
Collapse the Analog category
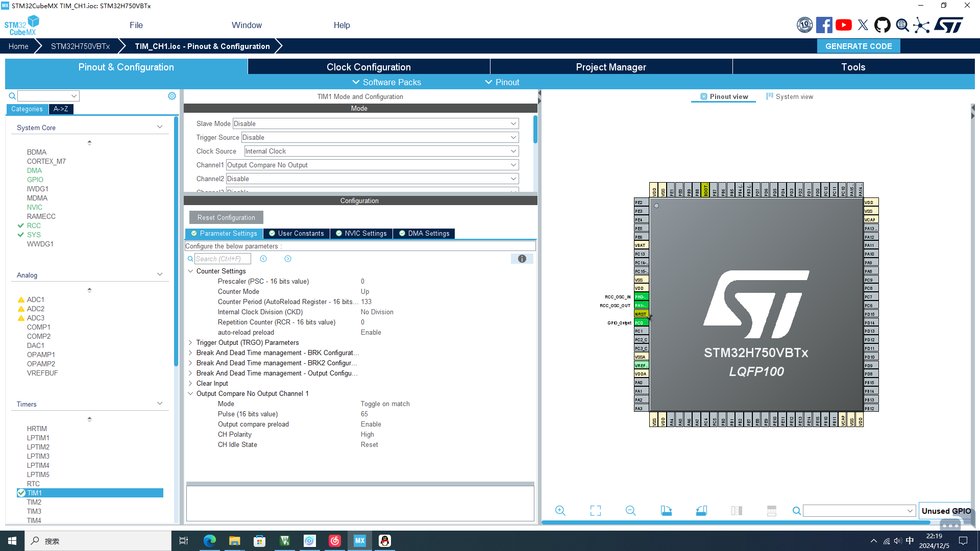[160, 274]
